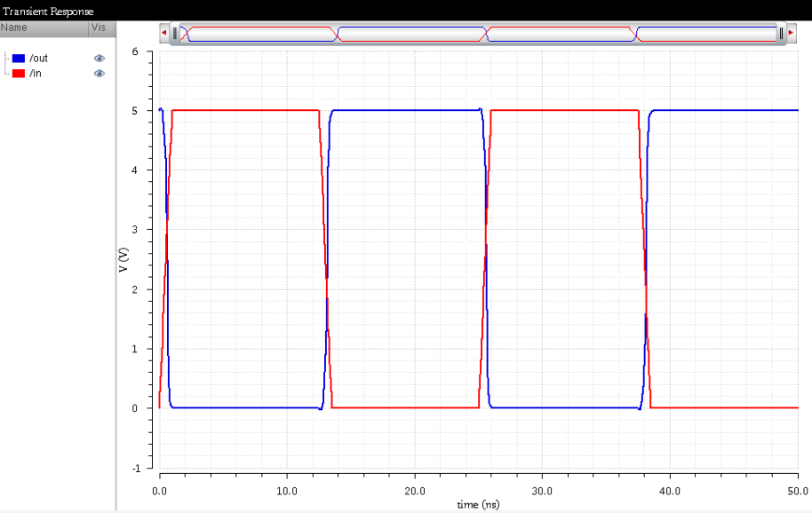Click the waveform overview strip above the plot

(x=480, y=34)
